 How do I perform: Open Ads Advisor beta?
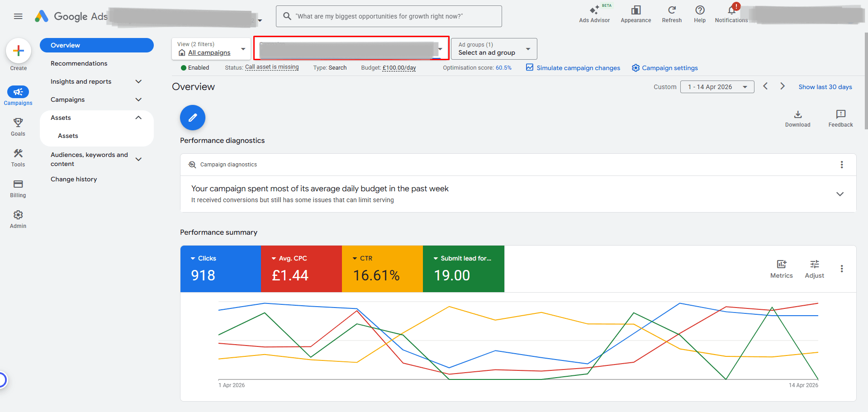click(594, 14)
